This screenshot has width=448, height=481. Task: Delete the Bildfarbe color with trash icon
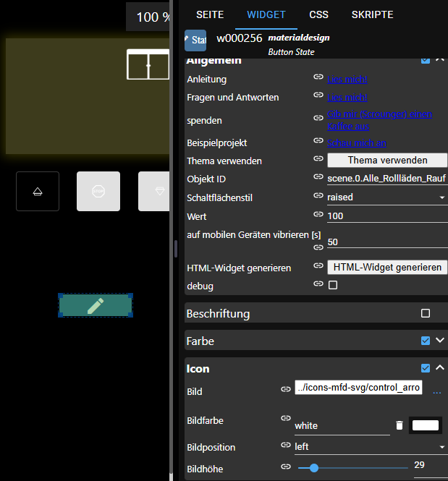(400, 425)
